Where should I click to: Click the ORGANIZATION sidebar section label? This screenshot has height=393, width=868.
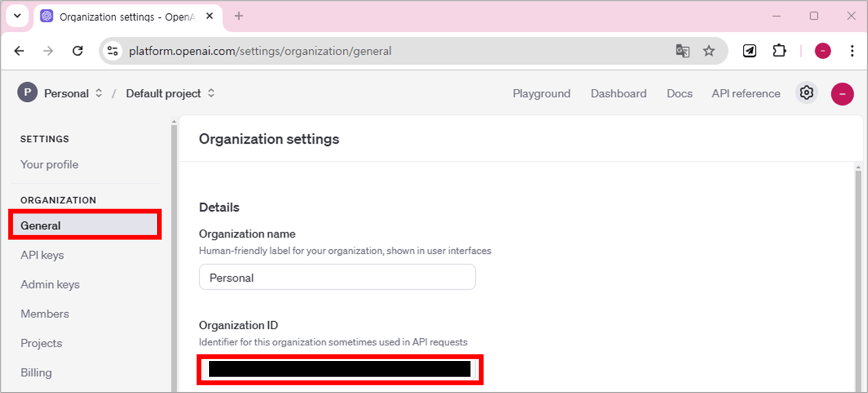pyautogui.click(x=58, y=200)
